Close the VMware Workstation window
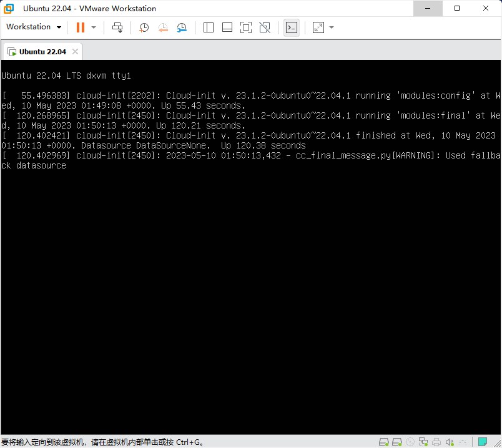 [x=486, y=8]
